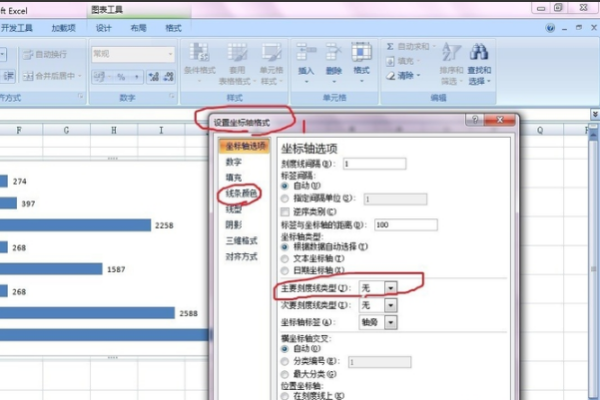Viewport: 600px width, 400px height.
Task: Click the increase decimal icon
Action: click(x=154, y=77)
